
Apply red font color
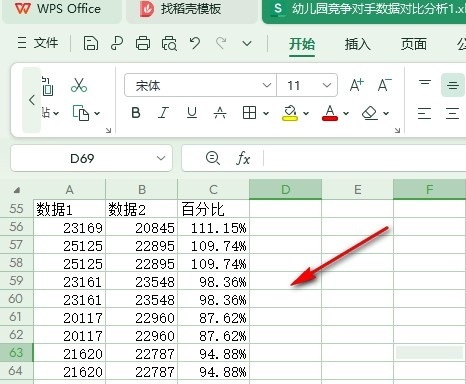coord(330,113)
